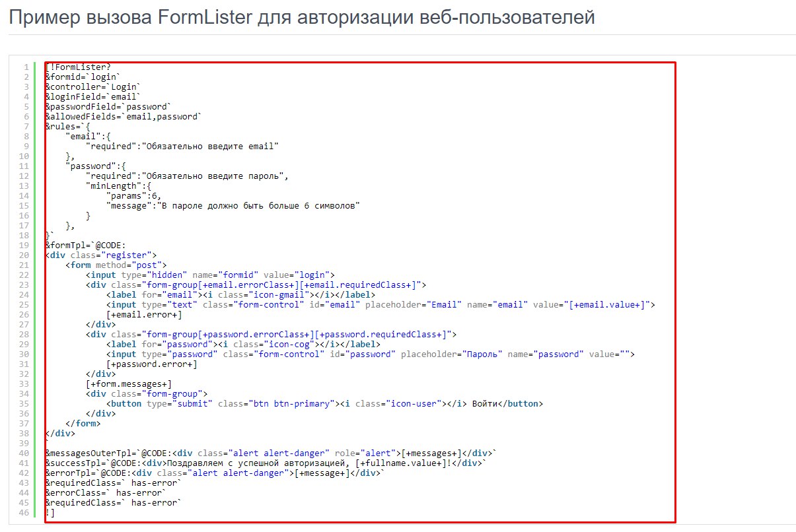
Task: Click the "[!FormLister?" opening line
Action: (x=78, y=67)
